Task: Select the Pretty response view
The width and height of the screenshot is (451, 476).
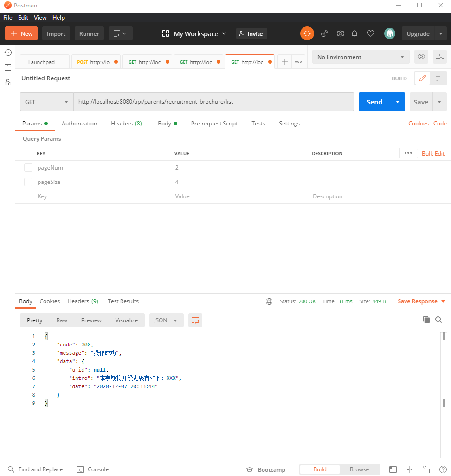Action: pos(35,320)
